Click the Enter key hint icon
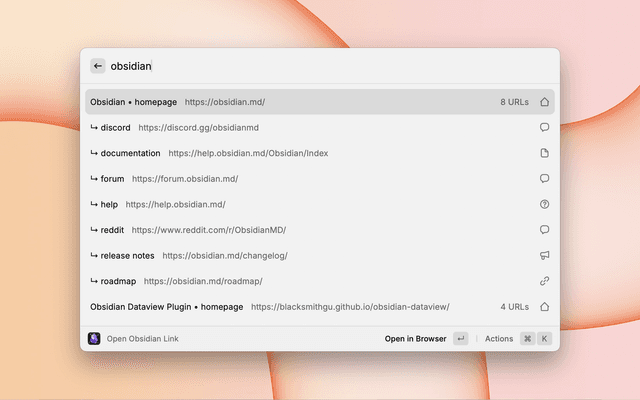This screenshot has height=400, width=640. pos(460,339)
